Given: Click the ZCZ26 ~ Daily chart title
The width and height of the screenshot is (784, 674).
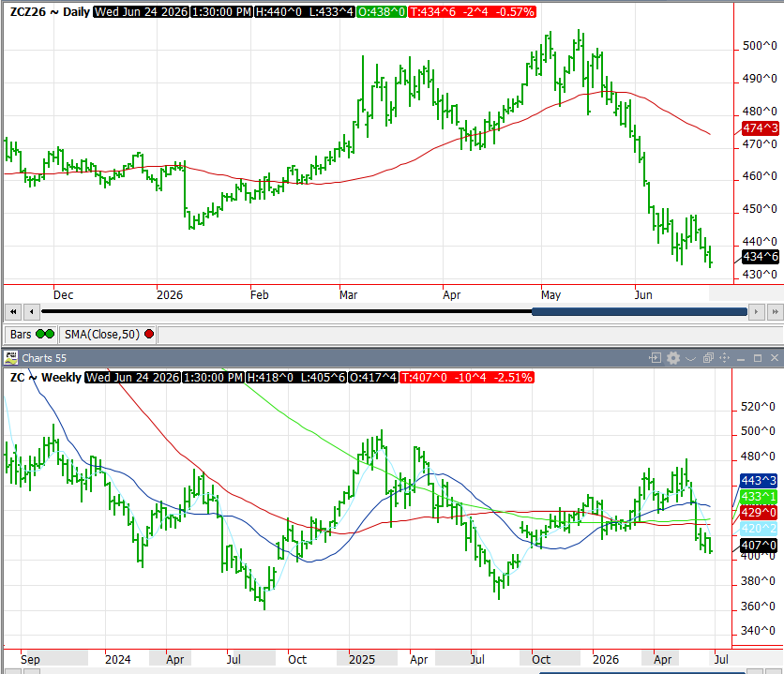Looking at the screenshot, I should (x=50, y=12).
